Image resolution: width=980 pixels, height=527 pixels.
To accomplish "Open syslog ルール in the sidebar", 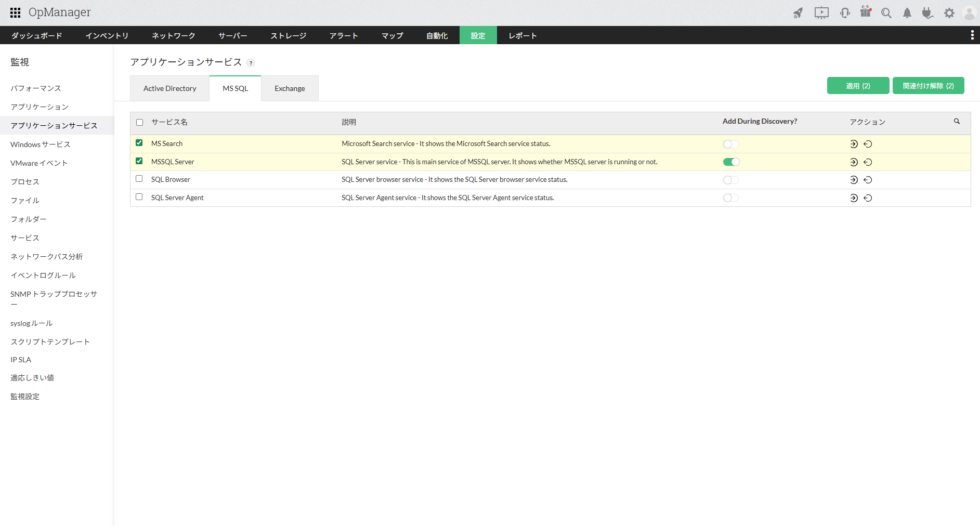I will 32,323.
